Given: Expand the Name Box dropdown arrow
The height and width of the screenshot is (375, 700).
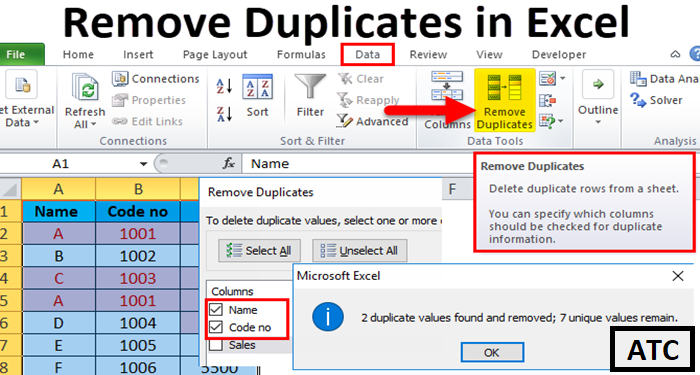Looking at the screenshot, I should click(143, 164).
